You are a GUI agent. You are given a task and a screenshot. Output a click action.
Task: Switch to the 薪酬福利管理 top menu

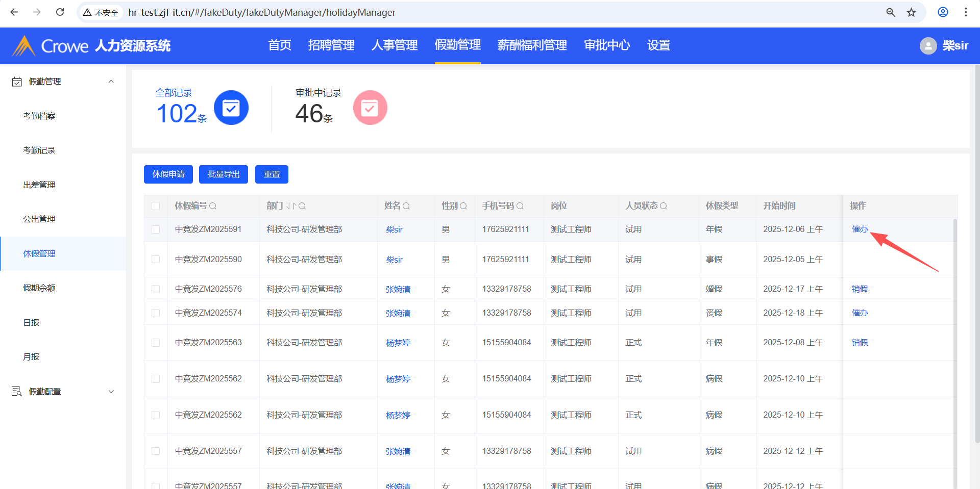(x=532, y=45)
